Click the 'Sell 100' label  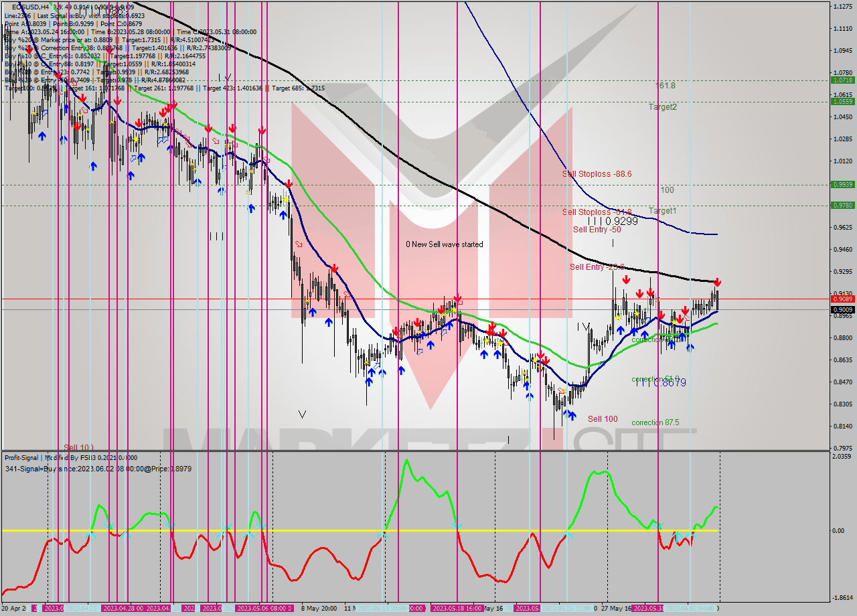point(603,419)
